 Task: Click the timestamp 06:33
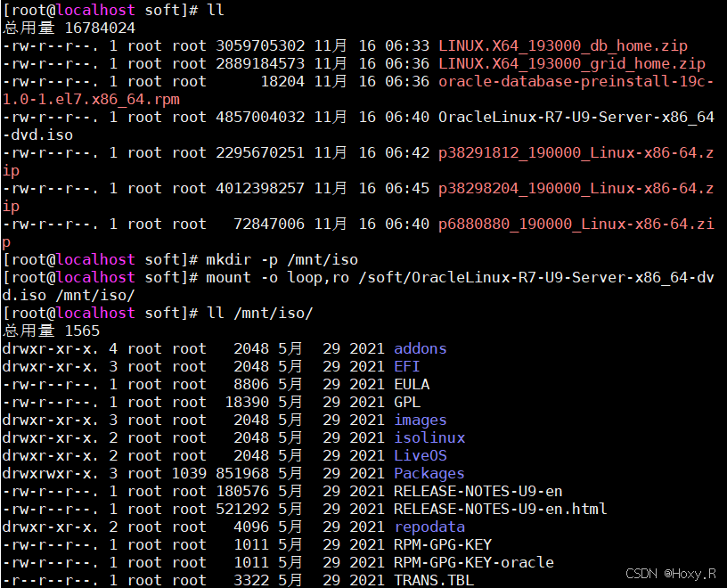[x=407, y=46]
